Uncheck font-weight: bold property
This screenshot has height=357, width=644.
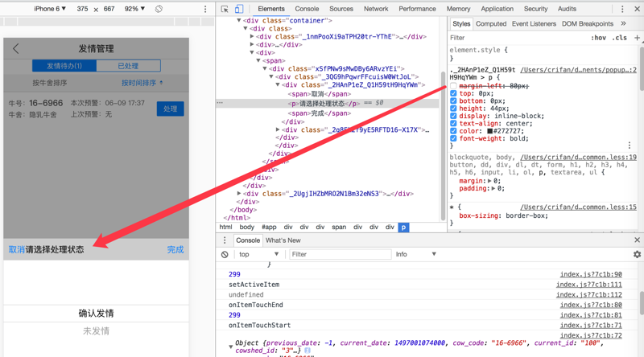[453, 138]
